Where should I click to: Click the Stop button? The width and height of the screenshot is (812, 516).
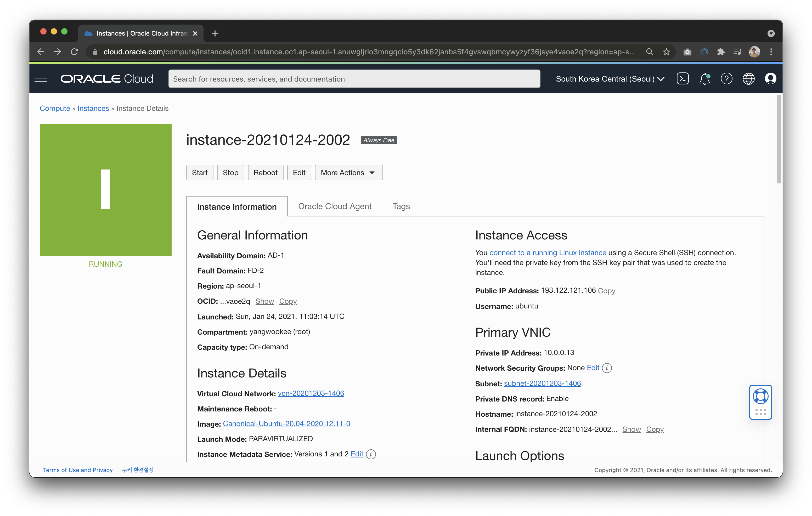pos(230,173)
